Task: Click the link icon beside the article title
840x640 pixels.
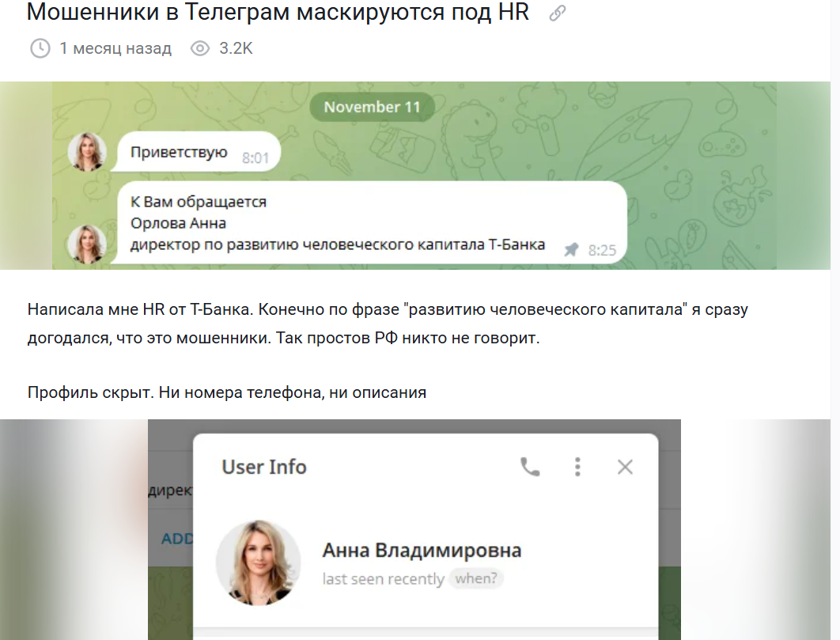Action: [x=557, y=13]
